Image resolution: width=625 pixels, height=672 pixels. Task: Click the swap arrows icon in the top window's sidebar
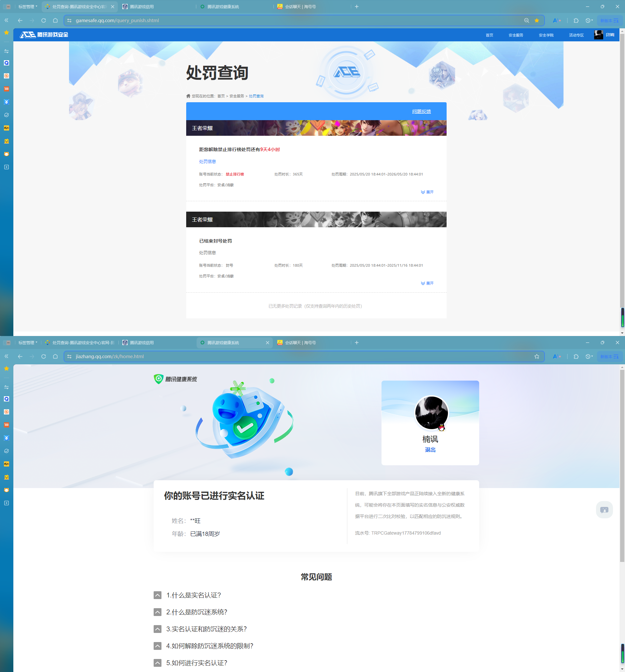pyautogui.click(x=7, y=51)
